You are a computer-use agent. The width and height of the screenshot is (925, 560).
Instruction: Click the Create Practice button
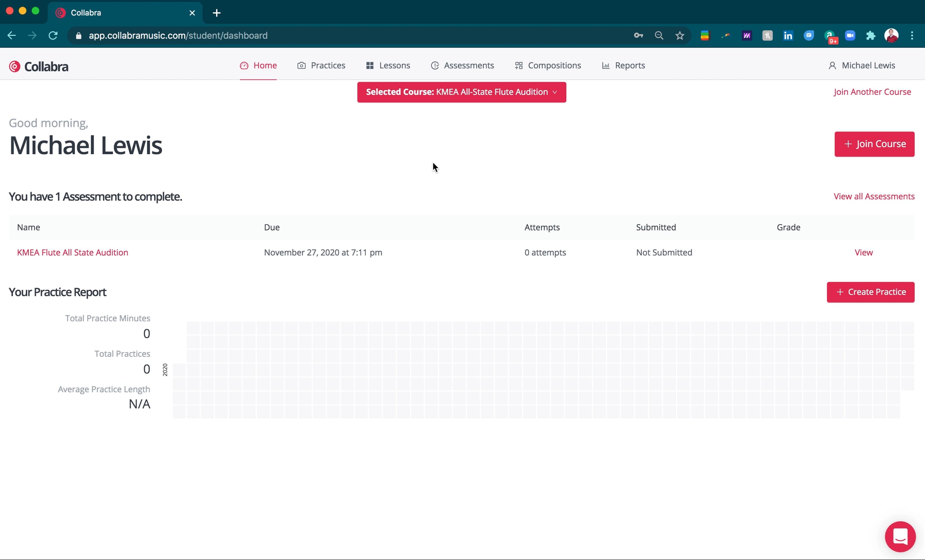point(870,292)
